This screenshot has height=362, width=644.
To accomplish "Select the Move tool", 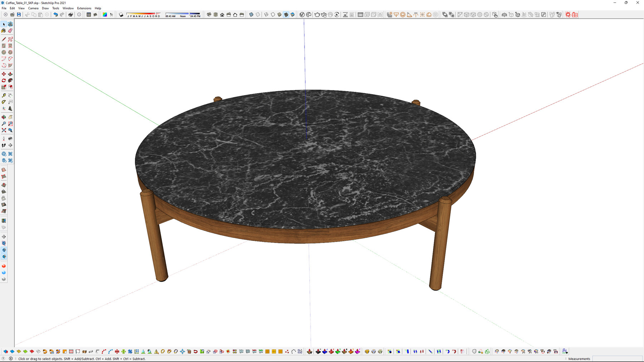I will 4,74.
